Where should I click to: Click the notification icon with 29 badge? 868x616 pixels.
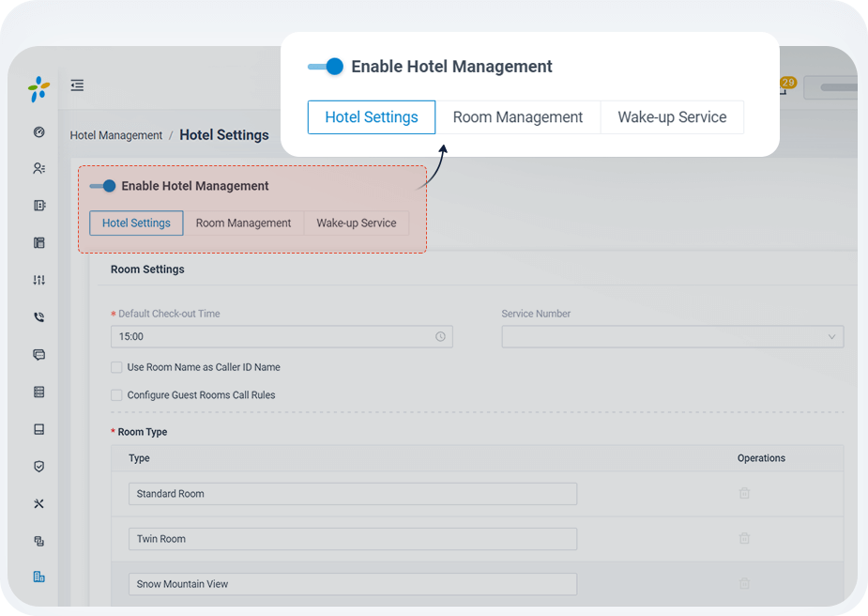(x=784, y=87)
